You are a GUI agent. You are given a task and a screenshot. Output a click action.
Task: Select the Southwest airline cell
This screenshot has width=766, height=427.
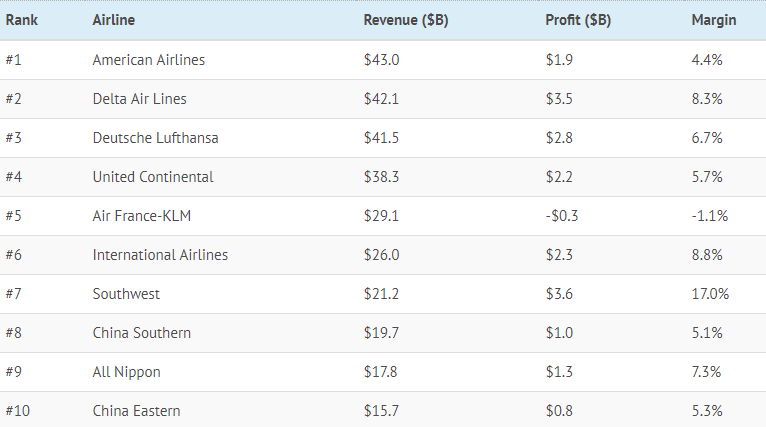(126, 294)
